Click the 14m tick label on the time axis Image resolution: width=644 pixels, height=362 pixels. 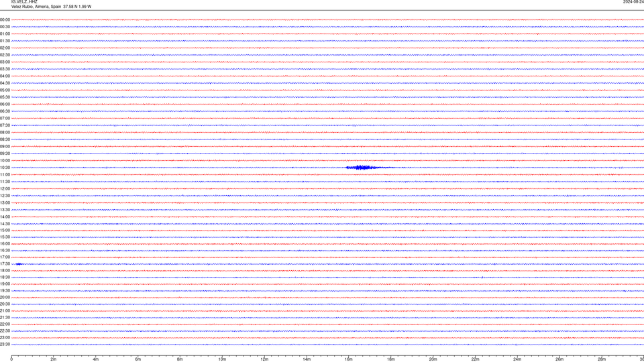coord(307,359)
